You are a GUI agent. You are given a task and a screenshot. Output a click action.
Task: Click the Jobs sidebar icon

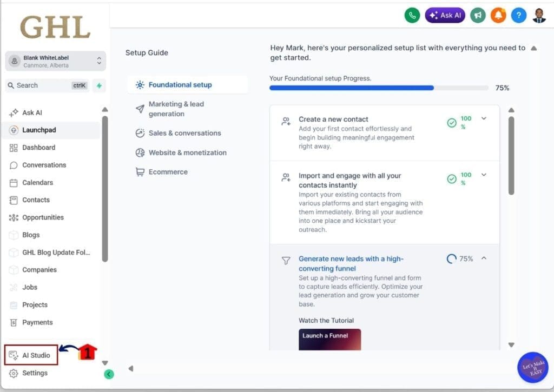click(14, 288)
